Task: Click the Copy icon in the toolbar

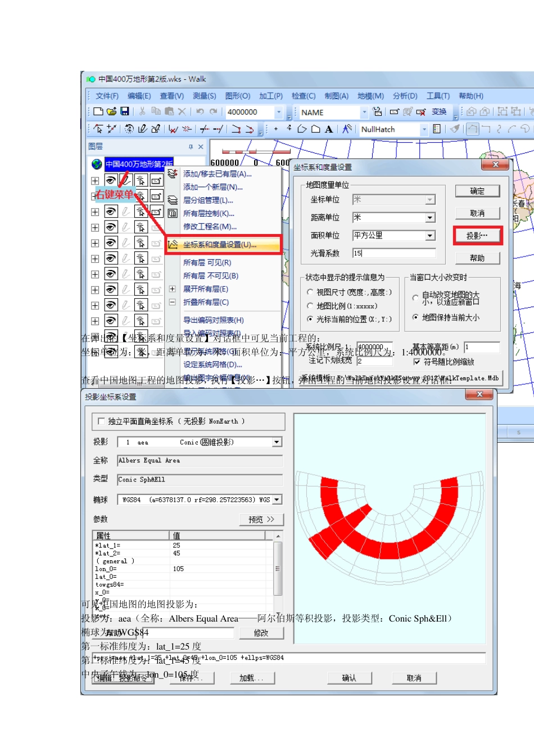Action: pos(156,112)
